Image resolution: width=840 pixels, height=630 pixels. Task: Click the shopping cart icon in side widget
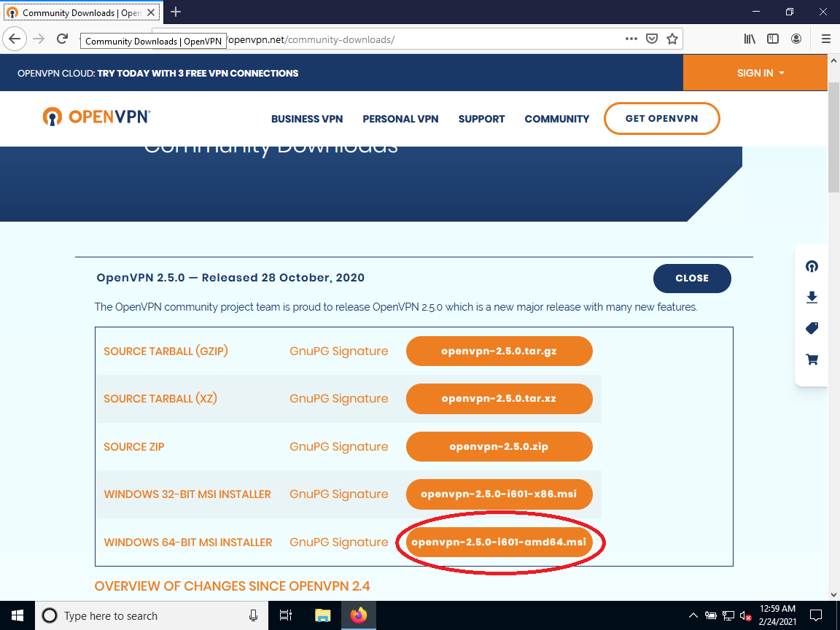[x=812, y=359]
